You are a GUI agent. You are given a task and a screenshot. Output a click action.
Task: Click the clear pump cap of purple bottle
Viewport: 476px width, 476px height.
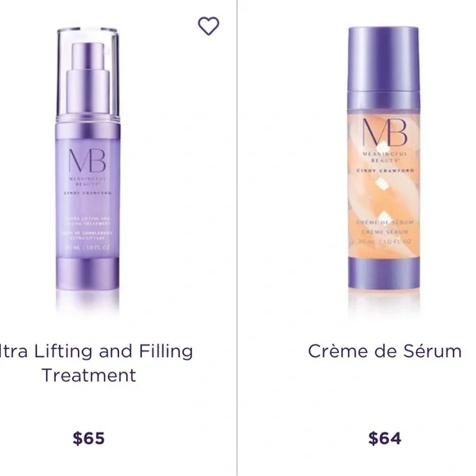[88, 72]
